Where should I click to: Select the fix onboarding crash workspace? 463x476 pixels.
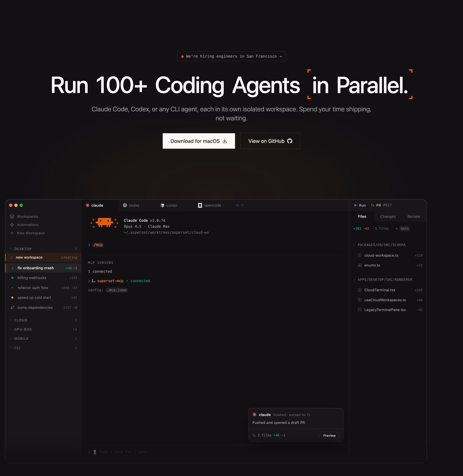43,268
